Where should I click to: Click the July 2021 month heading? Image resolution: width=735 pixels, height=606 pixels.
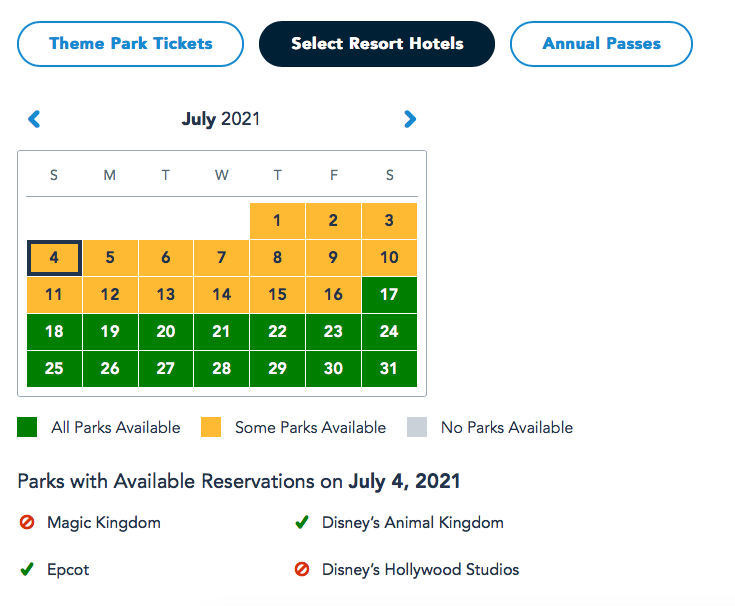coord(221,120)
